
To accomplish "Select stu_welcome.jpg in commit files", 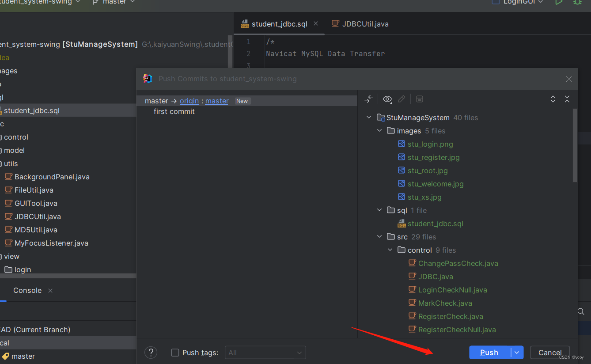I will click(x=436, y=184).
